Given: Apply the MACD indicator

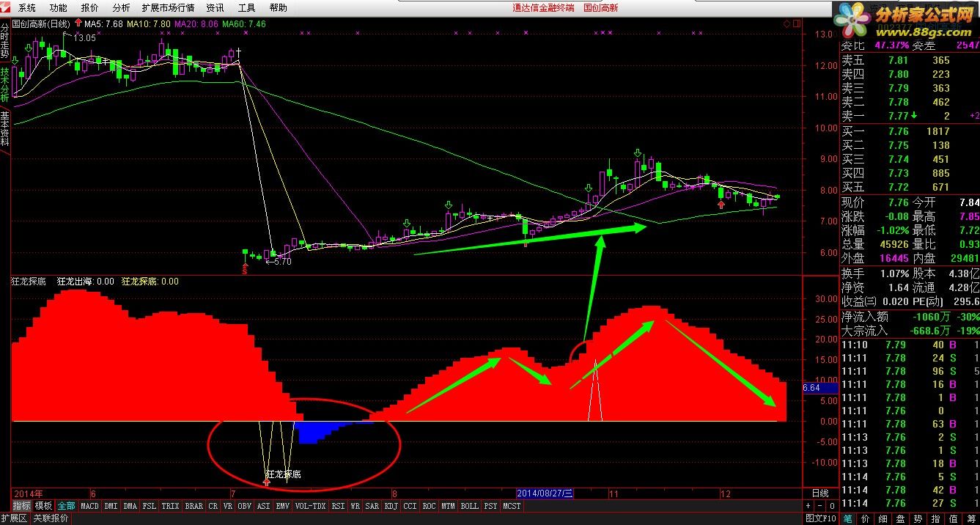Looking at the screenshot, I should tap(89, 506).
